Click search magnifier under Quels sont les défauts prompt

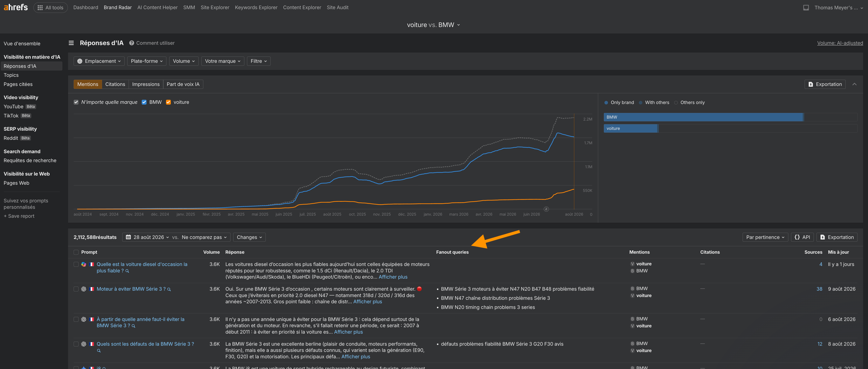(x=99, y=351)
